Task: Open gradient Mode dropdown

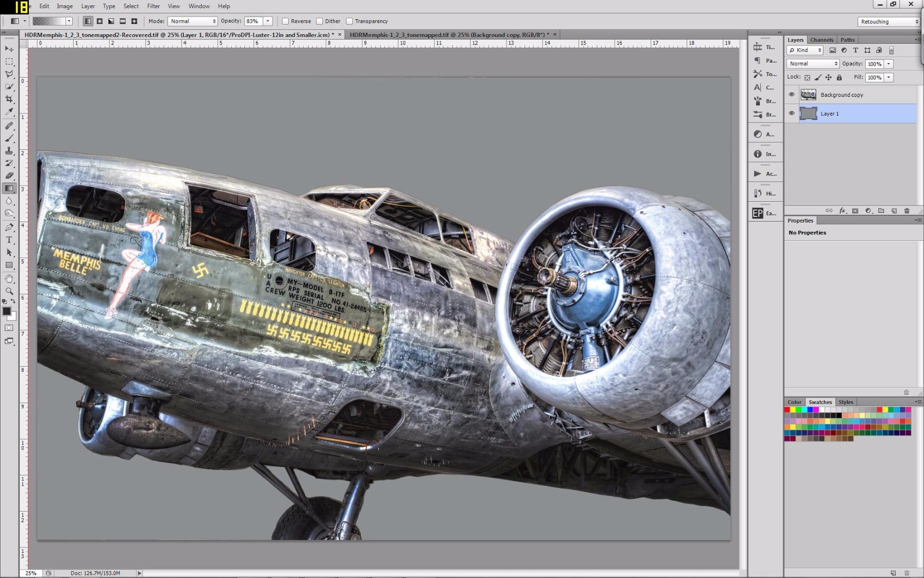Action: click(192, 21)
